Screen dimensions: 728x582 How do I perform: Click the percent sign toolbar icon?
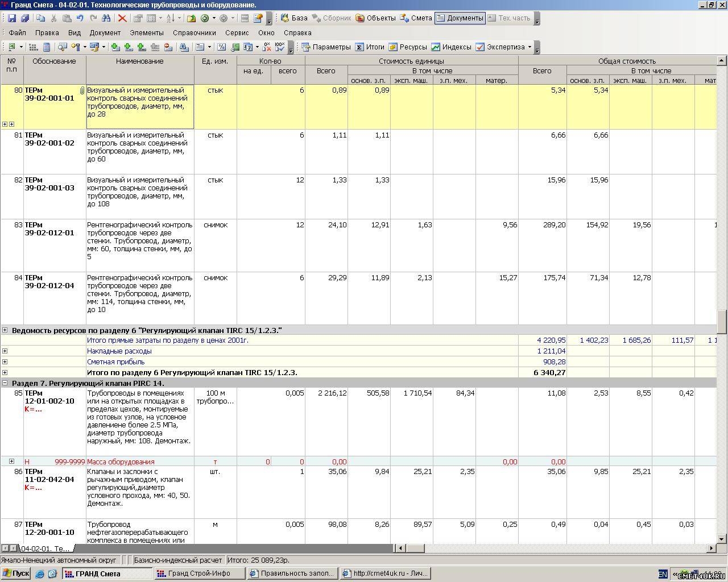(222, 47)
